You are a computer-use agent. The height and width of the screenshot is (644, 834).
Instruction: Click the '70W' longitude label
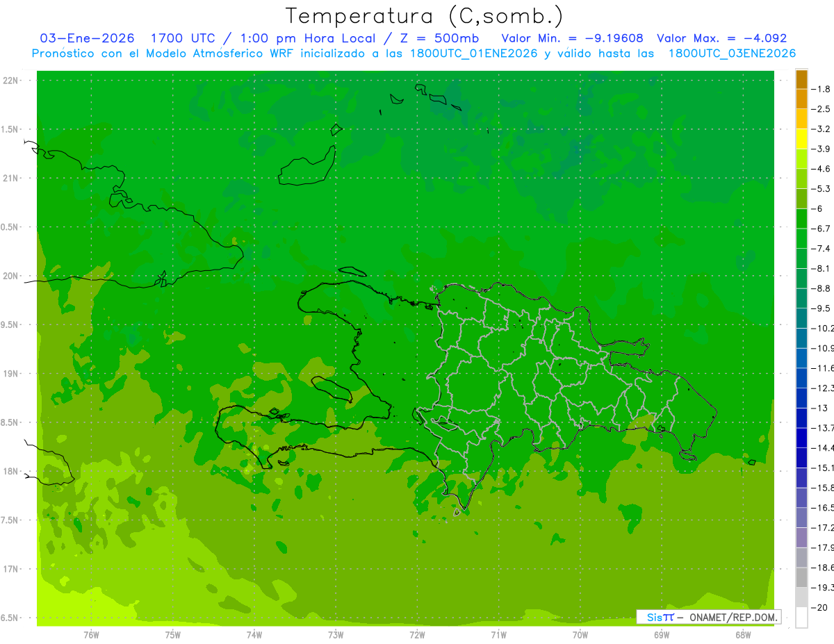tap(580, 635)
